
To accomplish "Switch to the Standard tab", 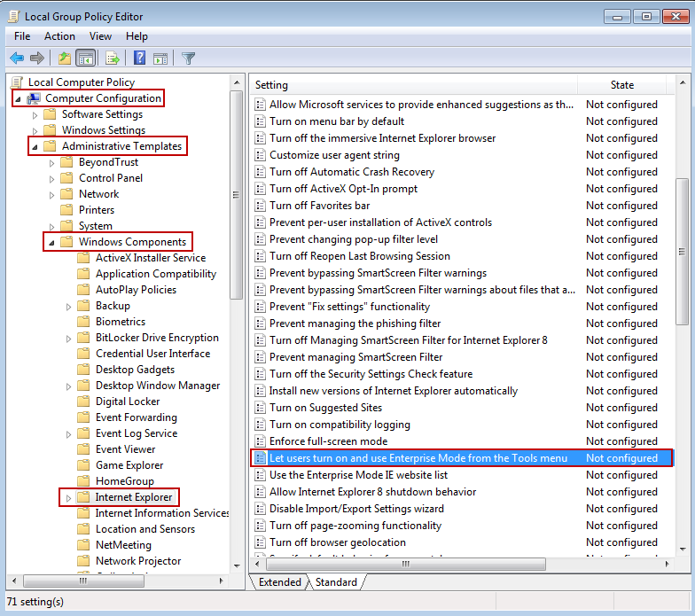I will [x=336, y=581].
